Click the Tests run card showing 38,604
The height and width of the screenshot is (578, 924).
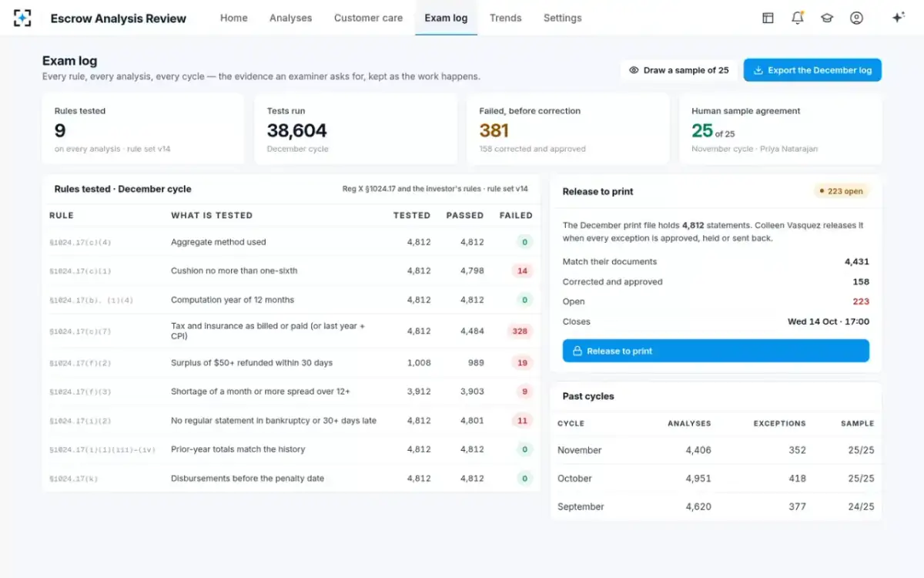click(355, 129)
